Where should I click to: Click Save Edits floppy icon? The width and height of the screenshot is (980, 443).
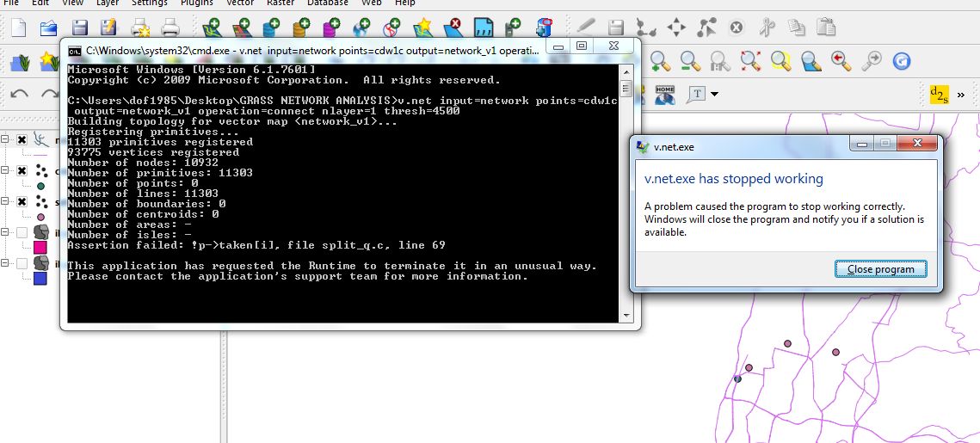[x=616, y=28]
